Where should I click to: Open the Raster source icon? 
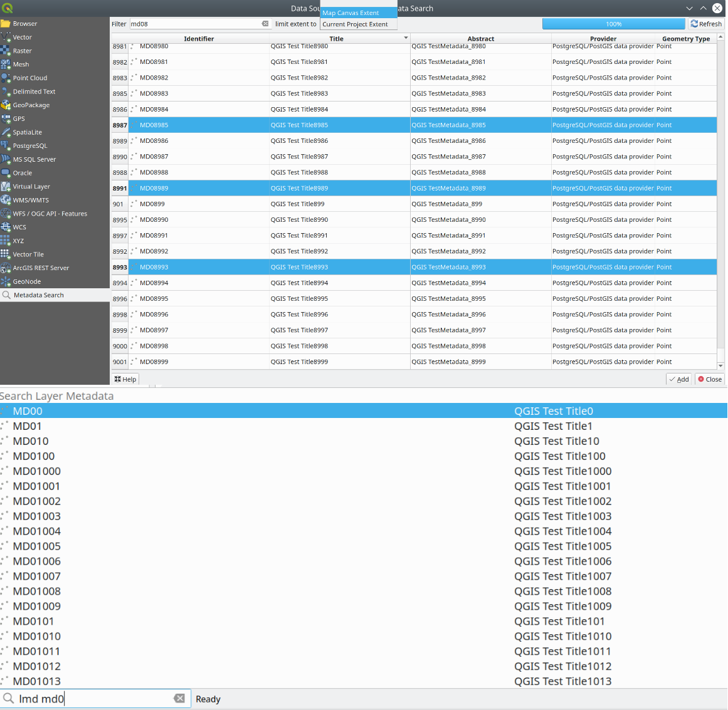[x=6, y=51]
